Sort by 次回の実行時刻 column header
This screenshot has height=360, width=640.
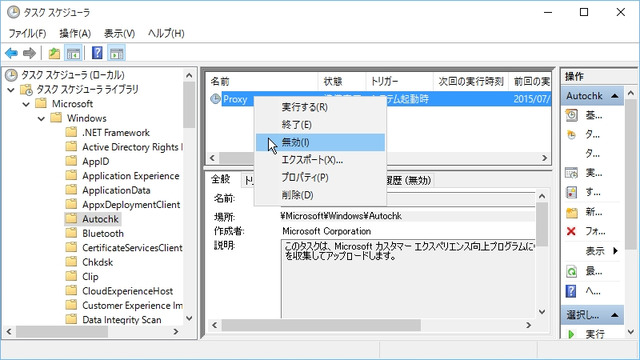(471, 82)
